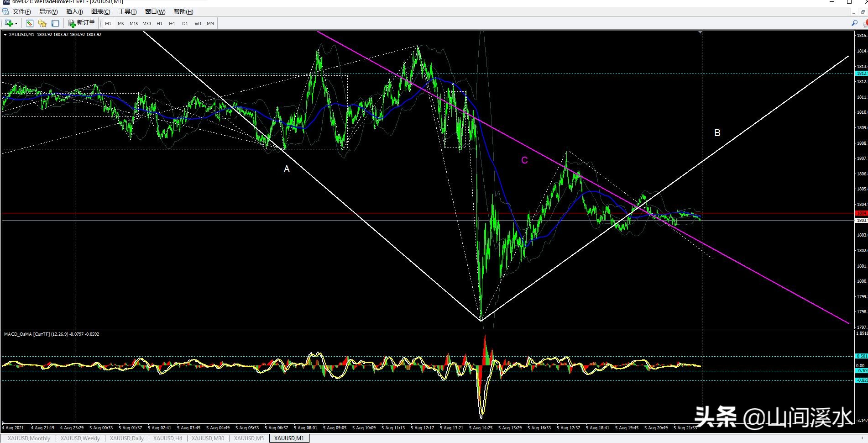The image size is (868, 443).
Task: Select the XAUUSD,M1 chart tab
Action: (x=289, y=438)
